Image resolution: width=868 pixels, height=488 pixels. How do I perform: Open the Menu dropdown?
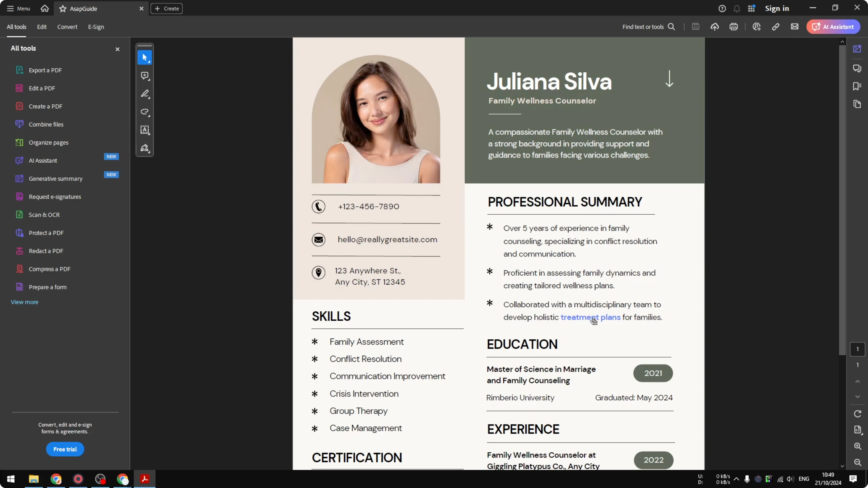(x=19, y=8)
